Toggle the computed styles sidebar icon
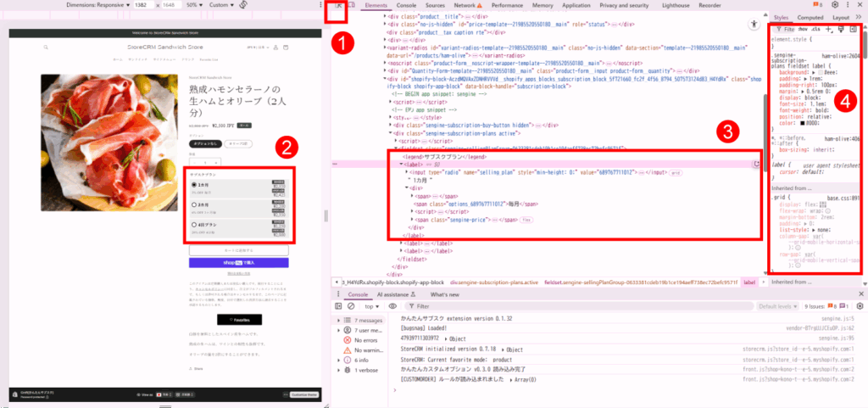868x408 pixels. tap(853, 29)
